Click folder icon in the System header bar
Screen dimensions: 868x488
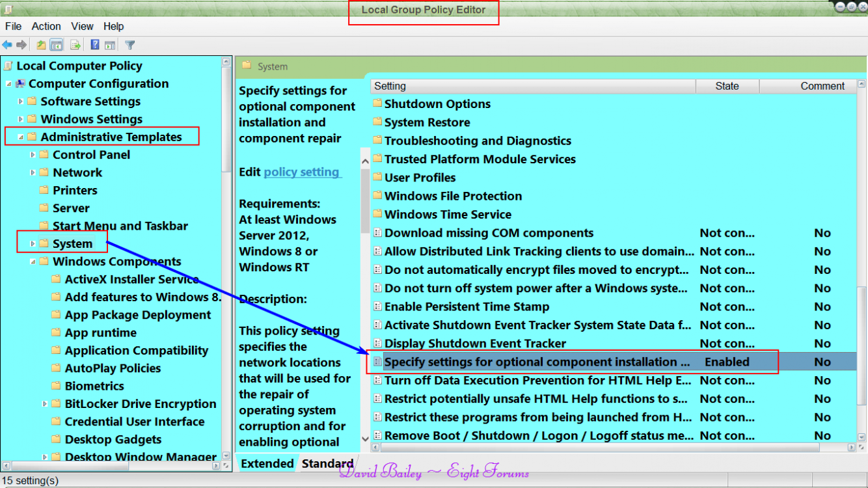coord(247,65)
